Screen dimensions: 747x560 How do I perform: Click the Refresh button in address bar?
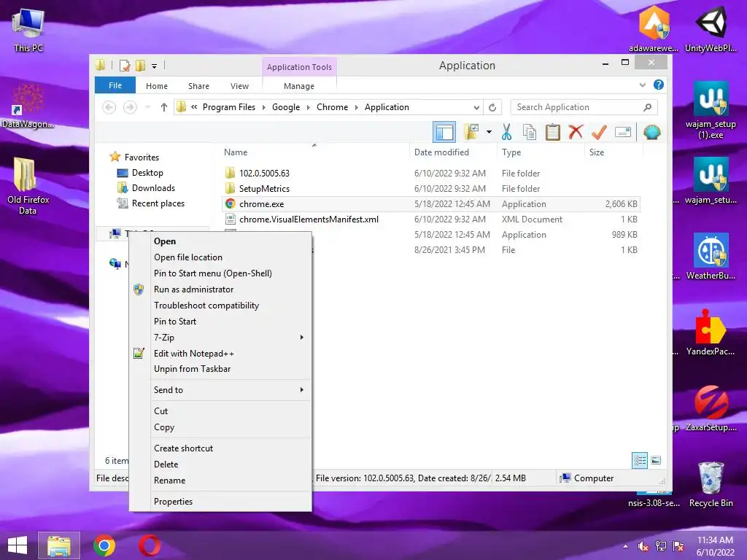[x=492, y=107]
